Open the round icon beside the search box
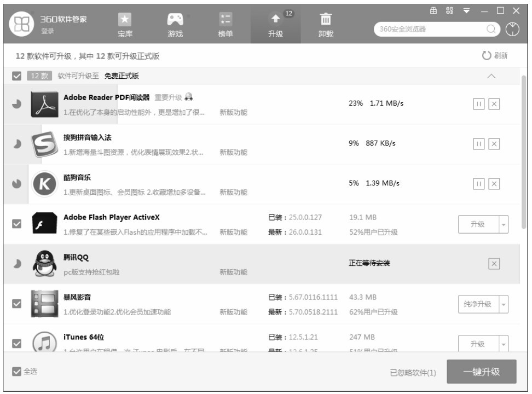The width and height of the screenshot is (532, 394). 512,29
